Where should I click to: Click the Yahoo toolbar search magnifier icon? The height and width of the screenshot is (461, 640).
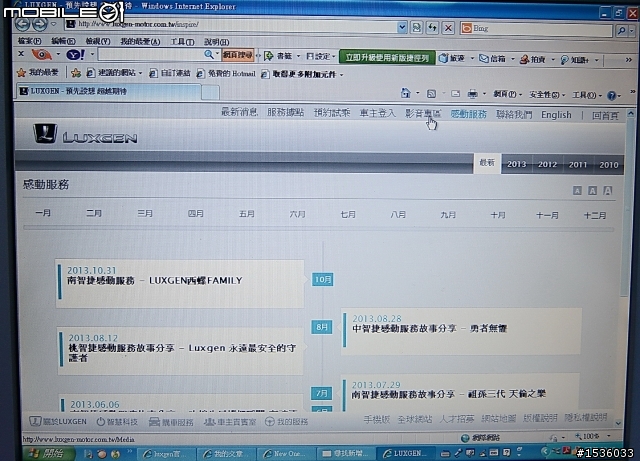click(209, 54)
